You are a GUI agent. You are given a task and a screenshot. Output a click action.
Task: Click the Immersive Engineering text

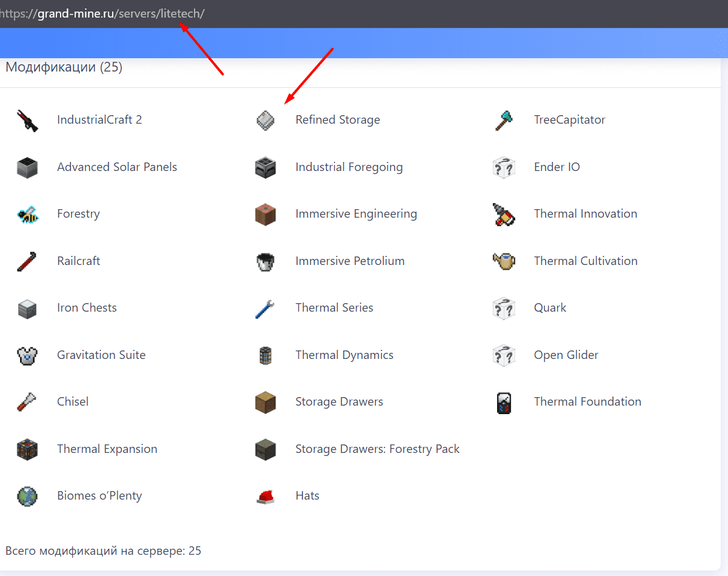[x=356, y=214]
